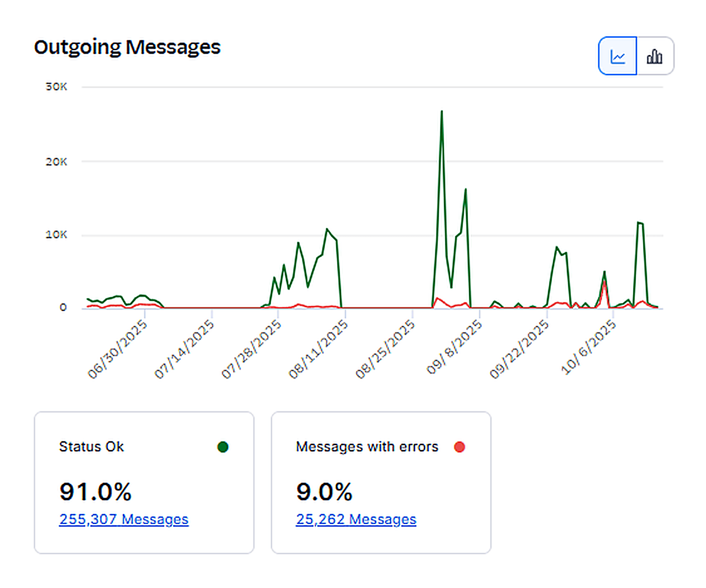Image resolution: width=706 pixels, height=588 pixels.
Task: Click the 07/14/2025 date axis label
Action: [x=184, y=349]
